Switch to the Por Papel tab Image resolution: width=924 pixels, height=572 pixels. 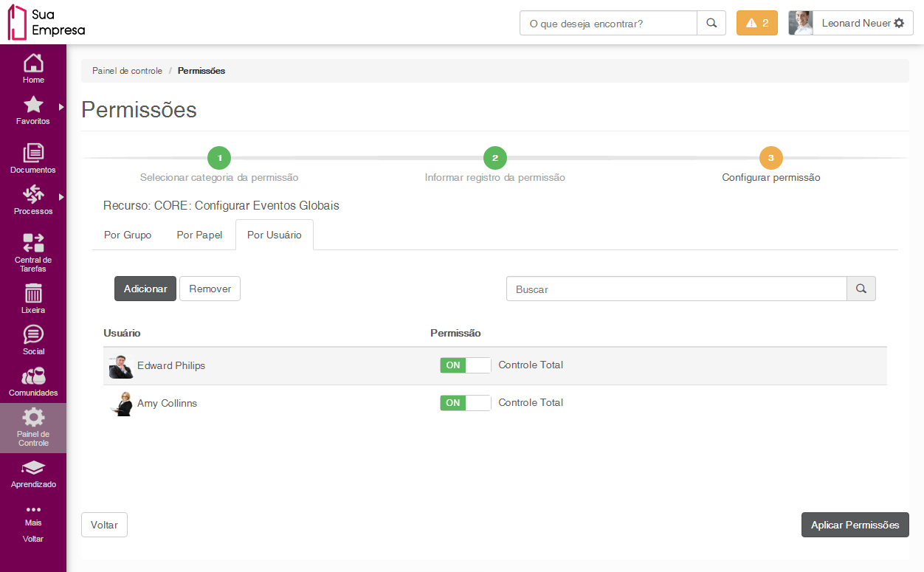(199, 235)
